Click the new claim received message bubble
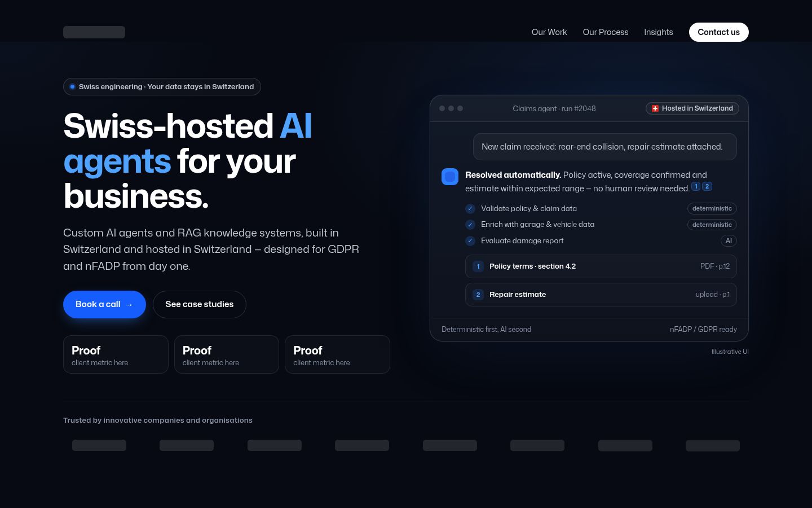The width and height of the screenshot is (812, 508). point(605,147)
